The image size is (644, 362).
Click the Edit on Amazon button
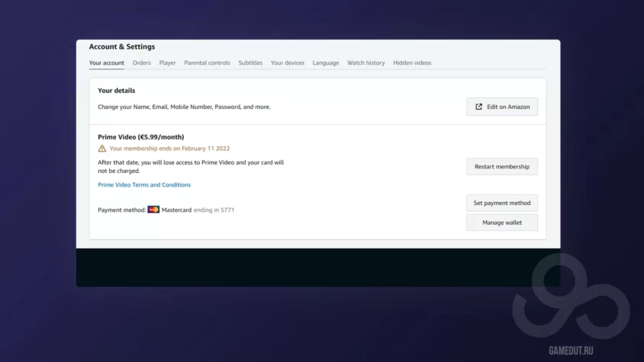(x=502, y=107)
